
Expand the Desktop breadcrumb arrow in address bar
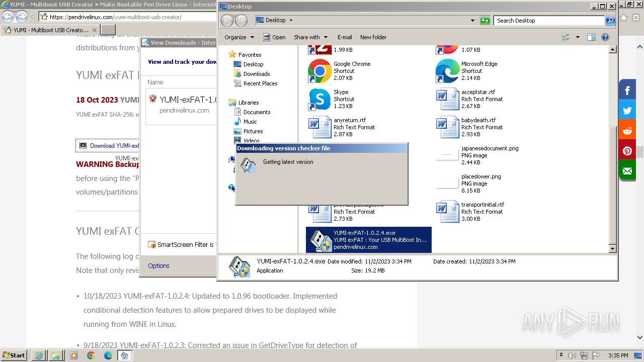point(291,21)
